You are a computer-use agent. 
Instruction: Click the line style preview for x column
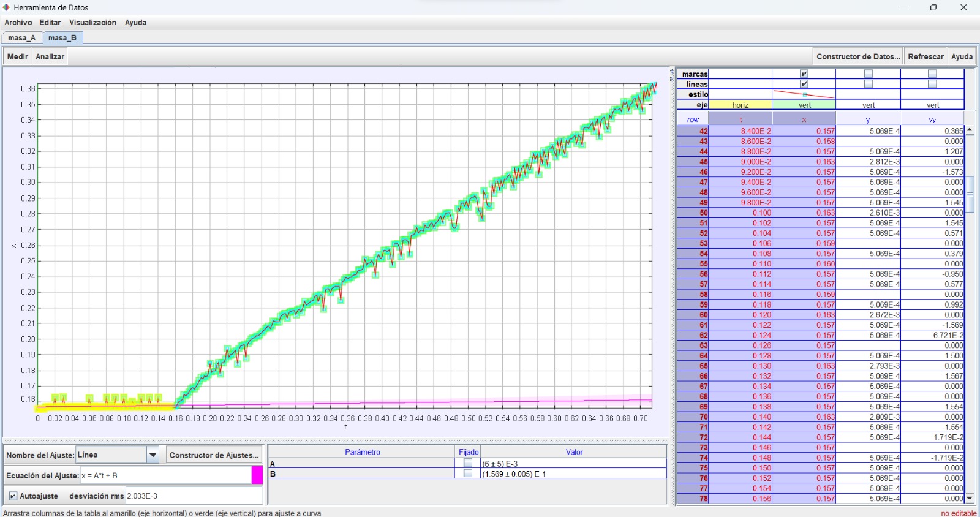click(804, 94)
